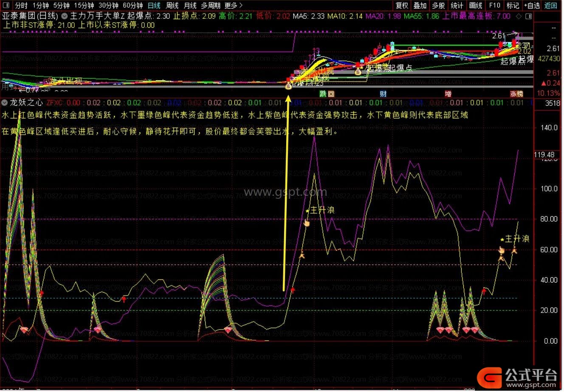564x392 pixels.
Task: Click the pink diamond icon near chart middle
Action: (x=228, y=330)
